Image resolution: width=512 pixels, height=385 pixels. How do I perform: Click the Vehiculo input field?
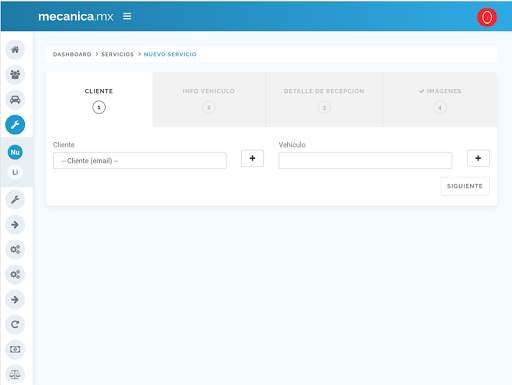365,161
